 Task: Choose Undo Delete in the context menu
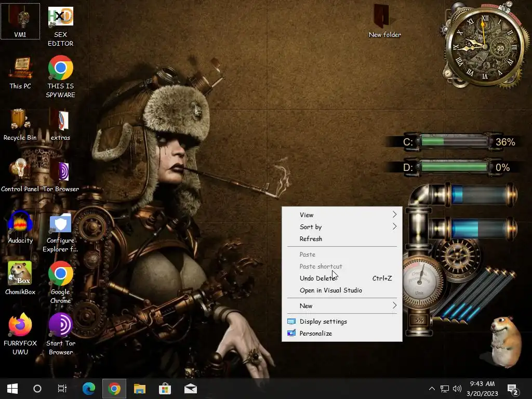pyautogui.click(x=342, y=278)
